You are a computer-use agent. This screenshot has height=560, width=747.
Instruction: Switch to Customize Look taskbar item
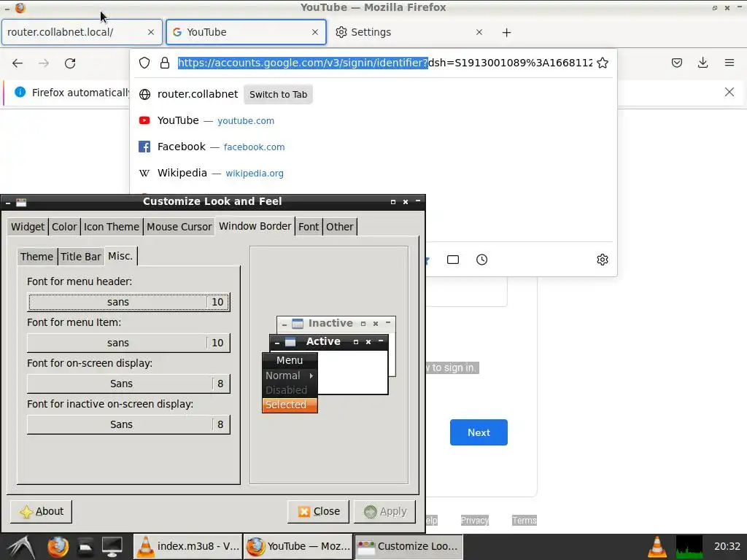(409, 546)
